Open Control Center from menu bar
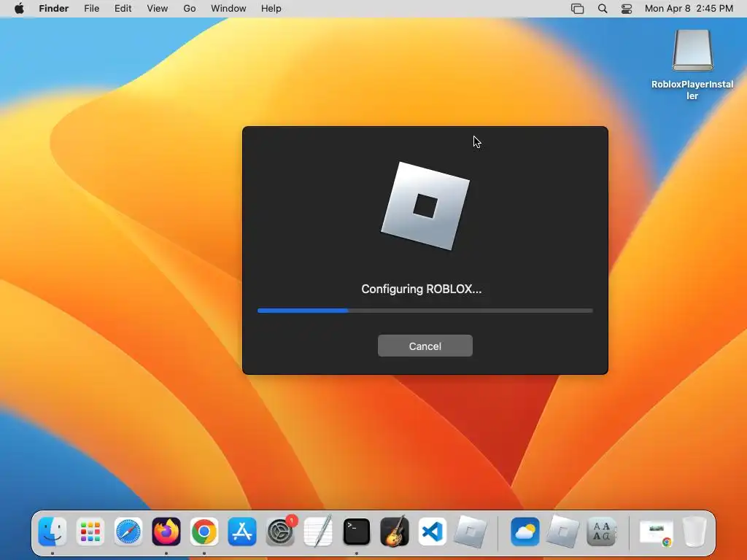The width and height of the screenshot is (747, 560). point(627,9)
